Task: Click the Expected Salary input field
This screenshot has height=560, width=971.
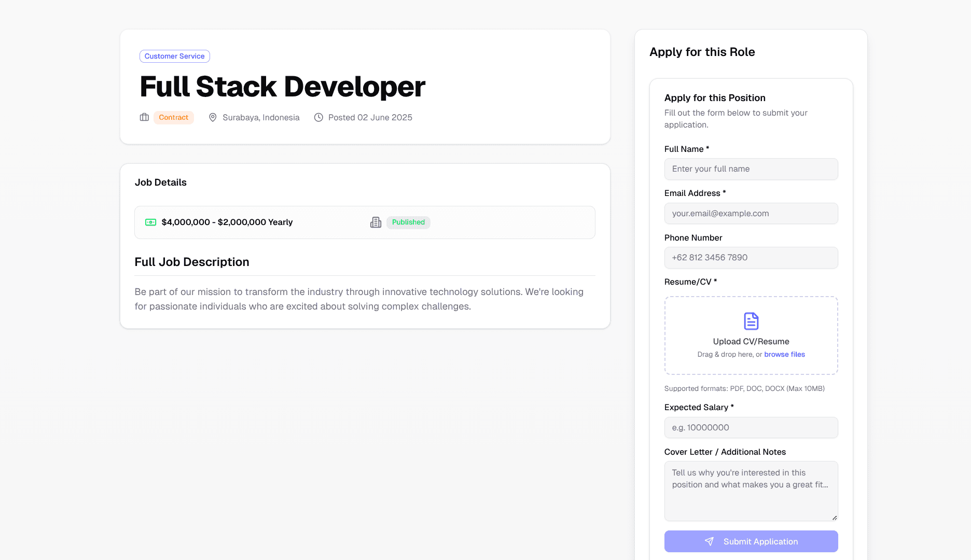Action: tap(751, 427)
